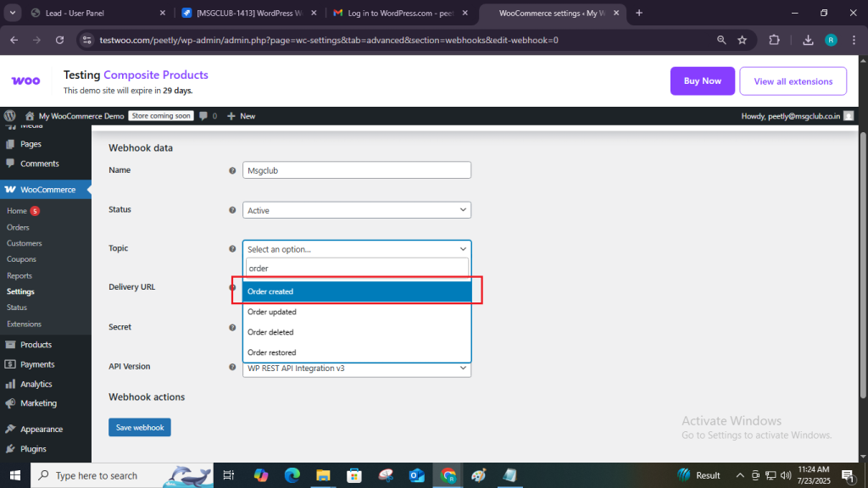The image size is (868, 488).
Task: Open the comments bubble in admin bar
Action: 203,115
